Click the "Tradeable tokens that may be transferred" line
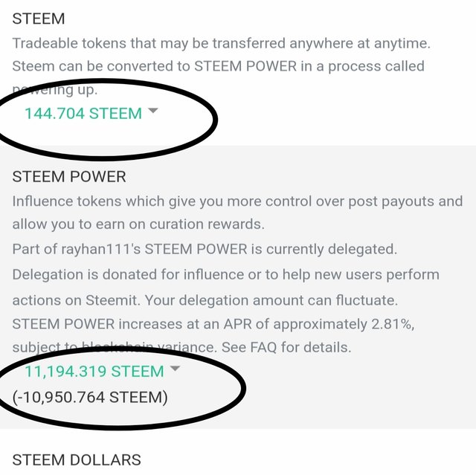The width and height of the screenshot is (476, 475). [222, 43]
